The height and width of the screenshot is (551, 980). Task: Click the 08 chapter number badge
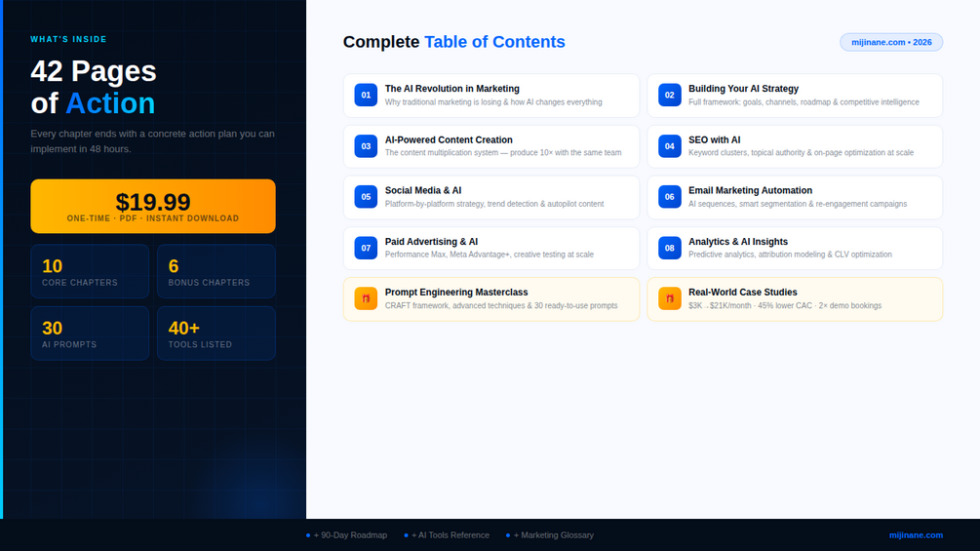(x=669, y=248)
